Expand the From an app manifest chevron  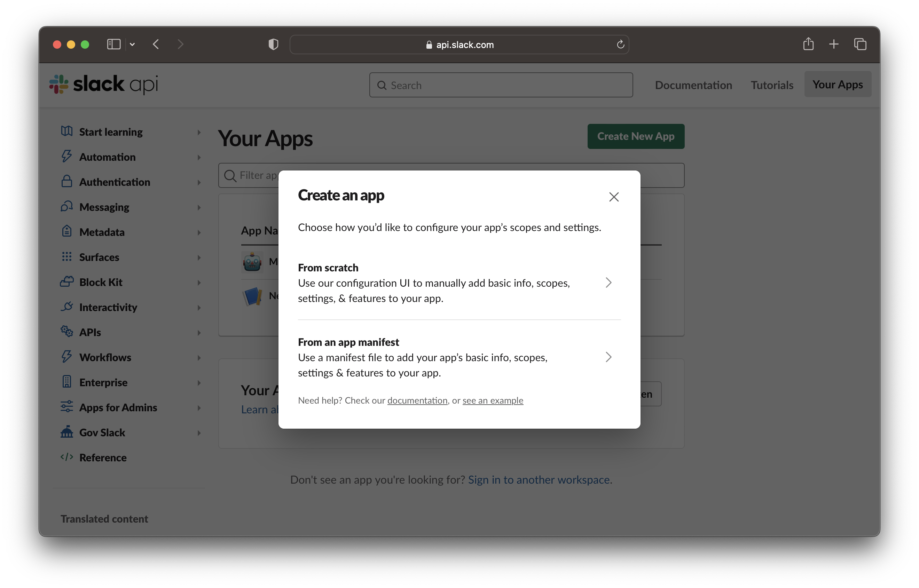tap(608, 357)
